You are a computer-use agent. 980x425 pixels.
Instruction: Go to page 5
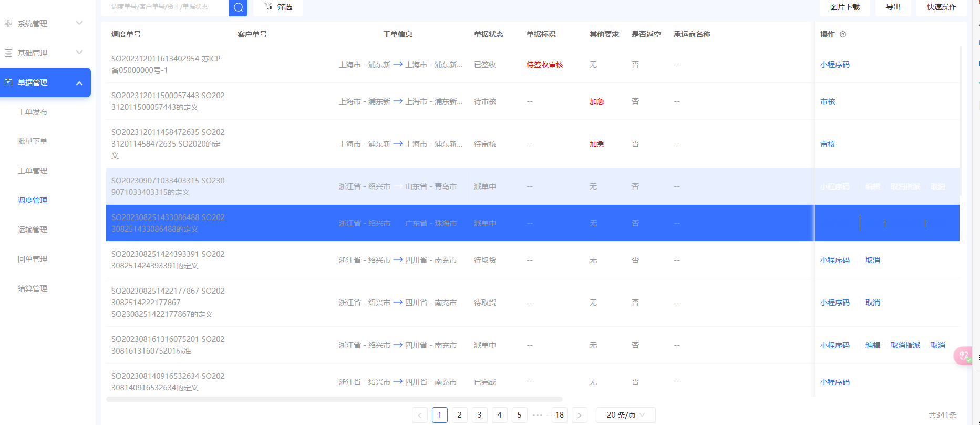(x=520, y=415)
